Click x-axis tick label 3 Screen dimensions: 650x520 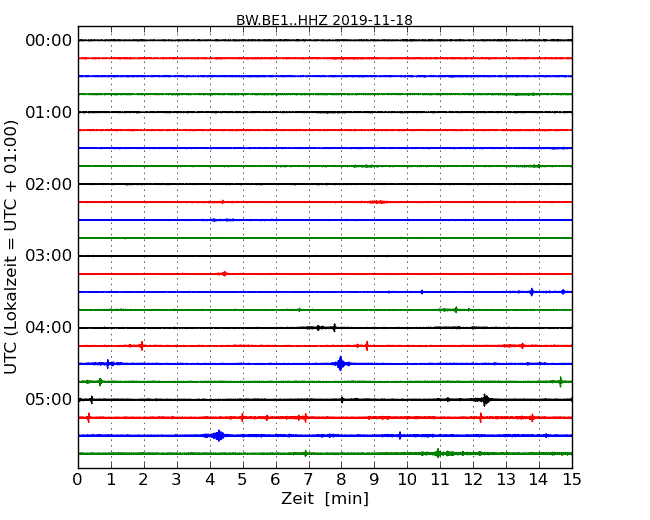pos(177,479)
